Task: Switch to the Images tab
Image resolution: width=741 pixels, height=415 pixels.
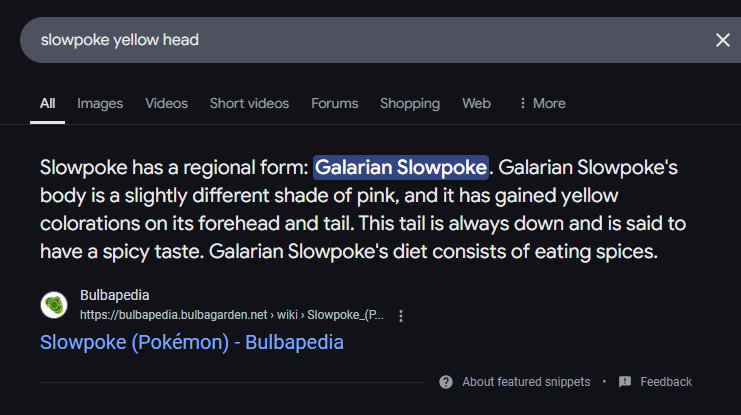Action: click(100, 103)
